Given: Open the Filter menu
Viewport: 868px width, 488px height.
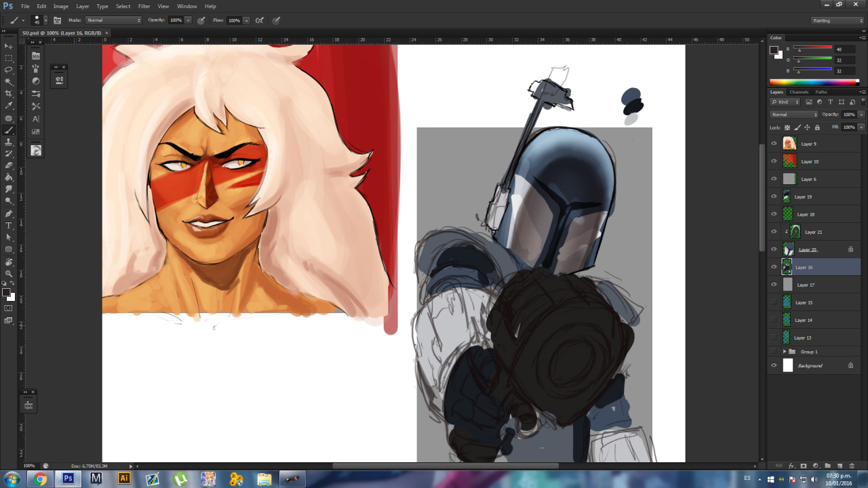Looking at the screenshot, I should pos(144,6).
